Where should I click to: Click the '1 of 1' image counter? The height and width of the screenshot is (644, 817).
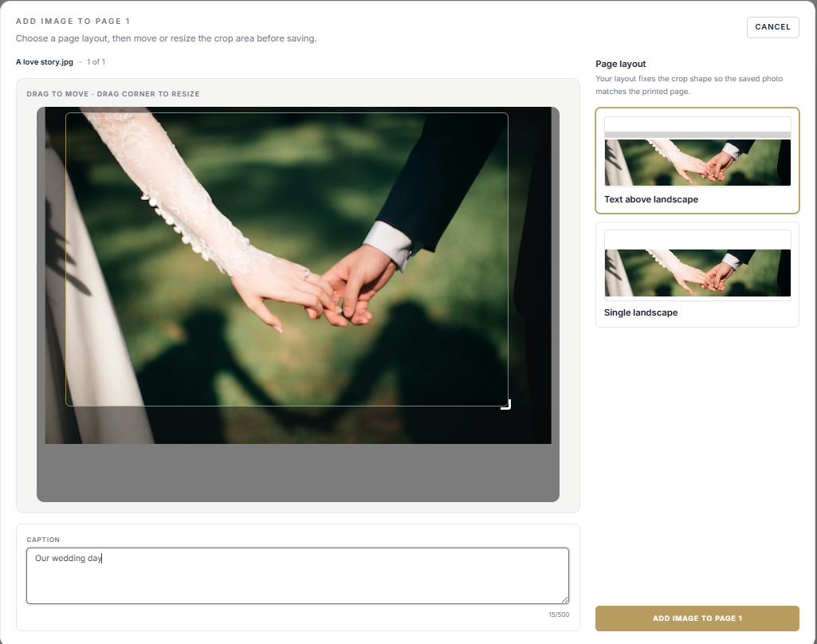point(96,62)
